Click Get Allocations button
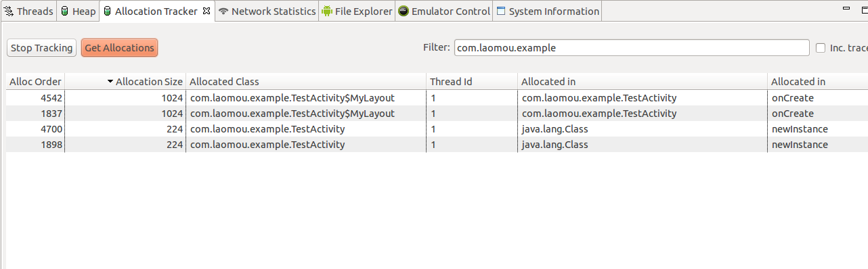 pos(119,48)
